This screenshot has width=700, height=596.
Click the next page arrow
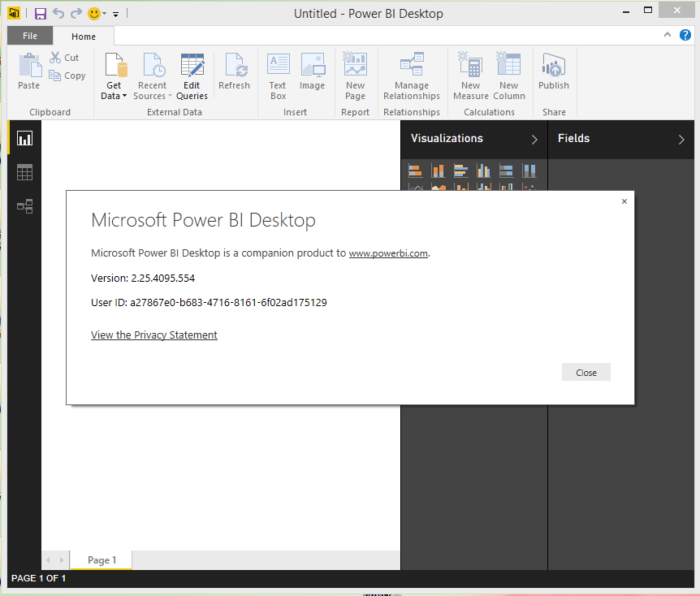[x=62, y=559]
